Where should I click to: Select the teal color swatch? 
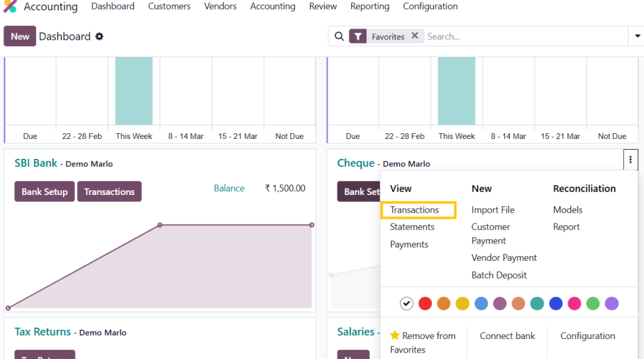pos(537,304)
